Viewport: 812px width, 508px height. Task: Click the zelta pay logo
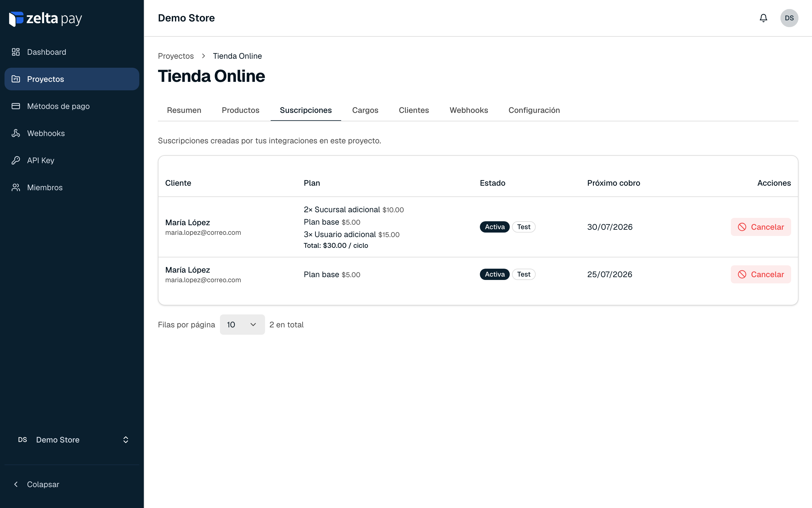pyautogui.click(x=45, y=19)
